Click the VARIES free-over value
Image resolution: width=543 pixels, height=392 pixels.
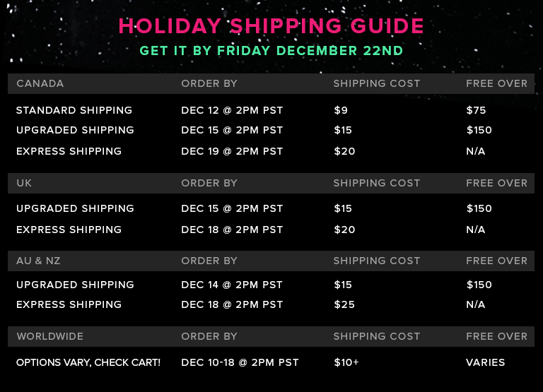click(486, 362)
